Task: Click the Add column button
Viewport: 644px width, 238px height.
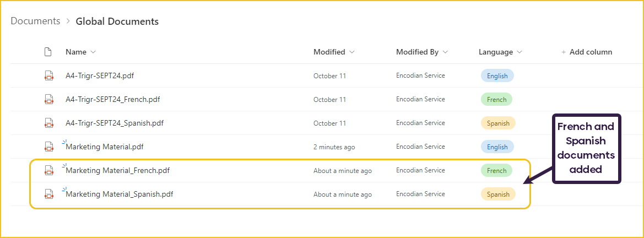Action: [587, 52]
